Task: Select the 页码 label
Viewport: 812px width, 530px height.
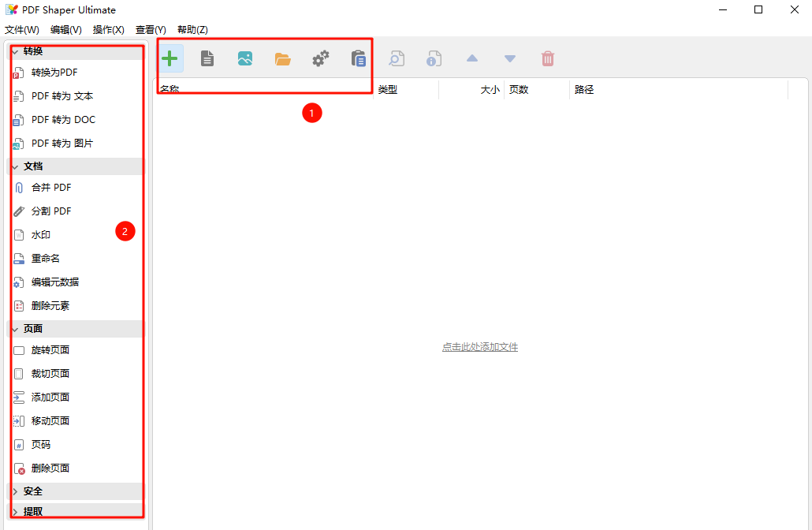Action: 41,445
